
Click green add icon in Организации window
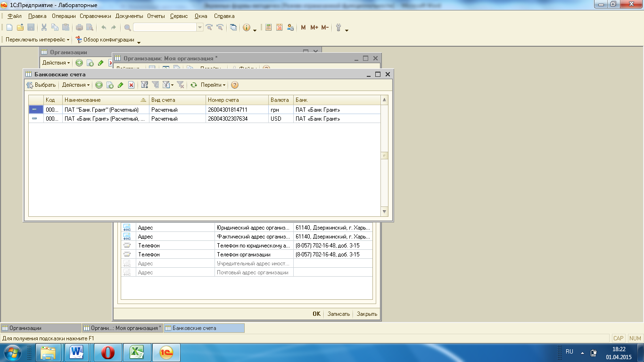79,63
